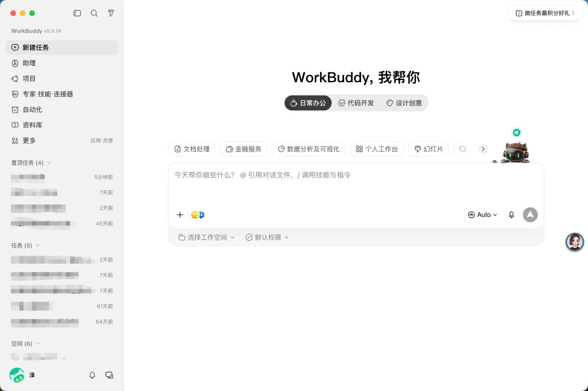The image size is (588, 391).
Task: Open notifications bell icon
Action: point(92,375)
